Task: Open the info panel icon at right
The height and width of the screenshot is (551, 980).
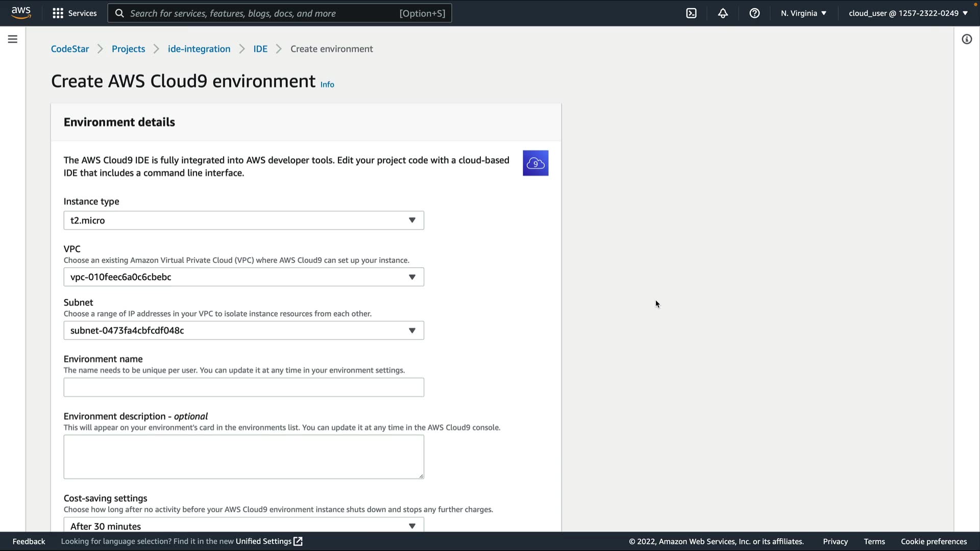Action: coord(967,39)
